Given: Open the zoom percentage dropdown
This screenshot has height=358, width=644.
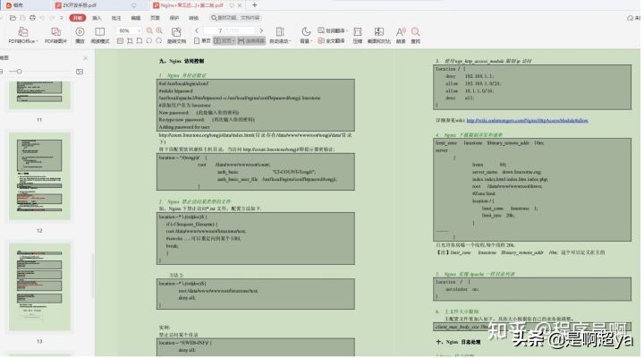Looking at the screenshot, I should [139, 30].
